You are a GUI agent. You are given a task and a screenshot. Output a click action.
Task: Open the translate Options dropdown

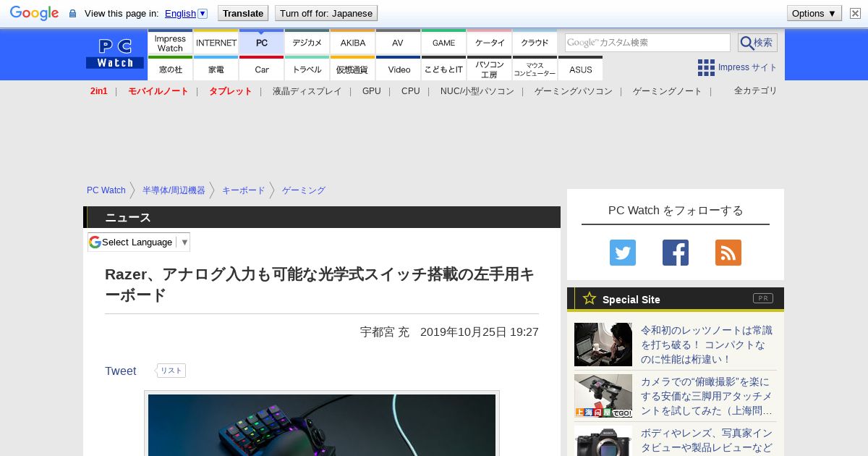tap(814, 13)
